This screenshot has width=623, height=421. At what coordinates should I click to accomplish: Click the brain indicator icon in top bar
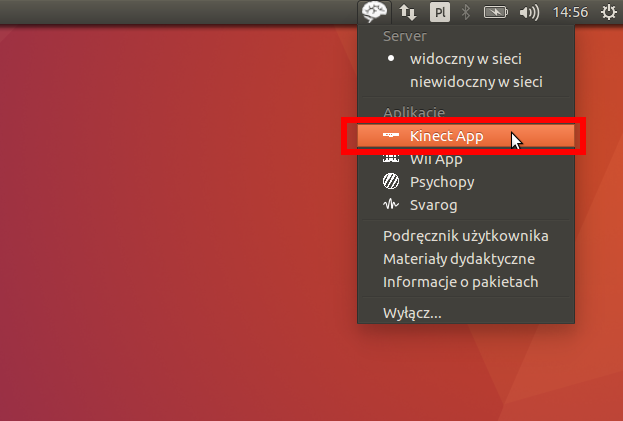[375, 12]
